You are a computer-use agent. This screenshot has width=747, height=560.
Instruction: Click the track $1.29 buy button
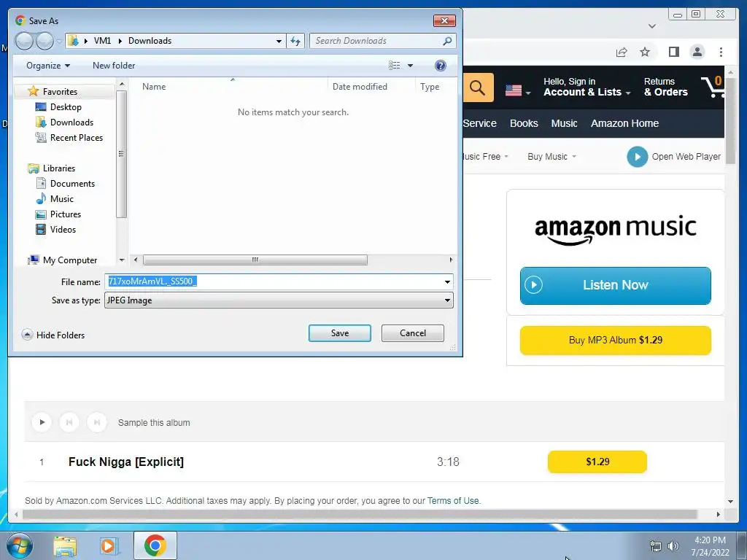597,462
